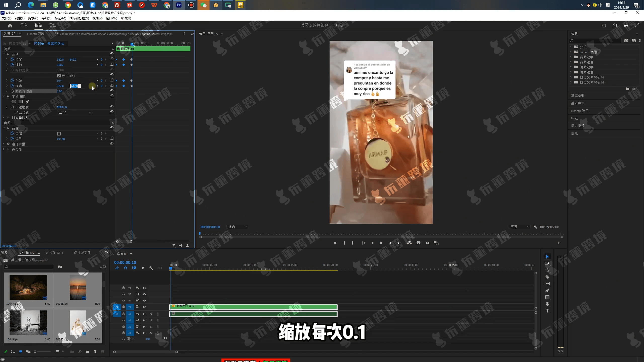Click the Home icon
The width and height of the screenshot is (644, 362).
point(10,25)
